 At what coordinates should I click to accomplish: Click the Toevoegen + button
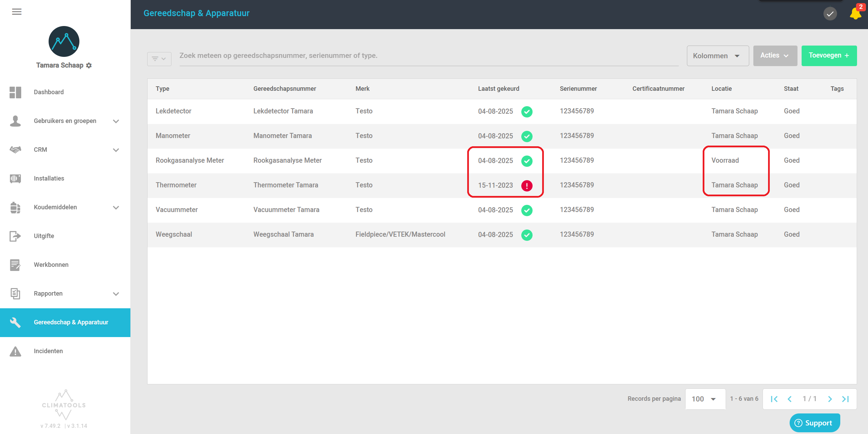pyautogui.click(x=829, y=55)
